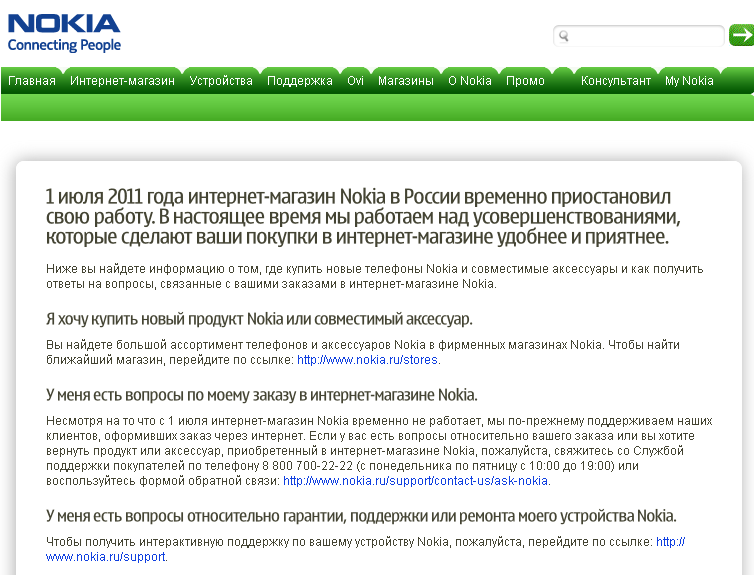Click heading about гарантии, поддержки или ремонта

tap(361, 516)
